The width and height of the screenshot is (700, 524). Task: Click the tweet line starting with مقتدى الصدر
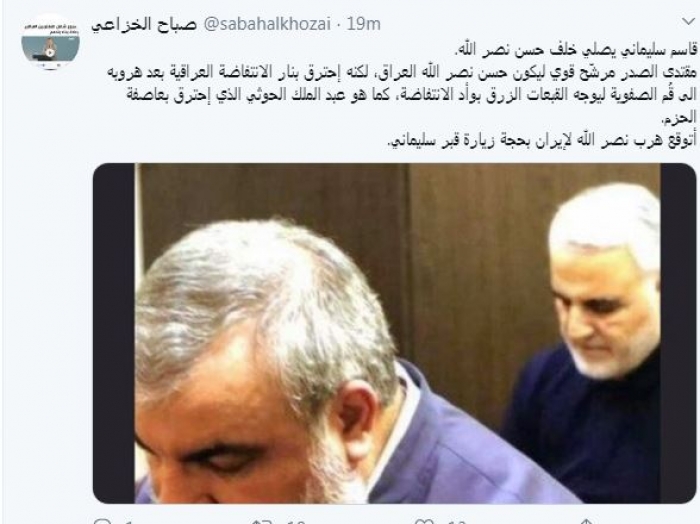point(402,72)
